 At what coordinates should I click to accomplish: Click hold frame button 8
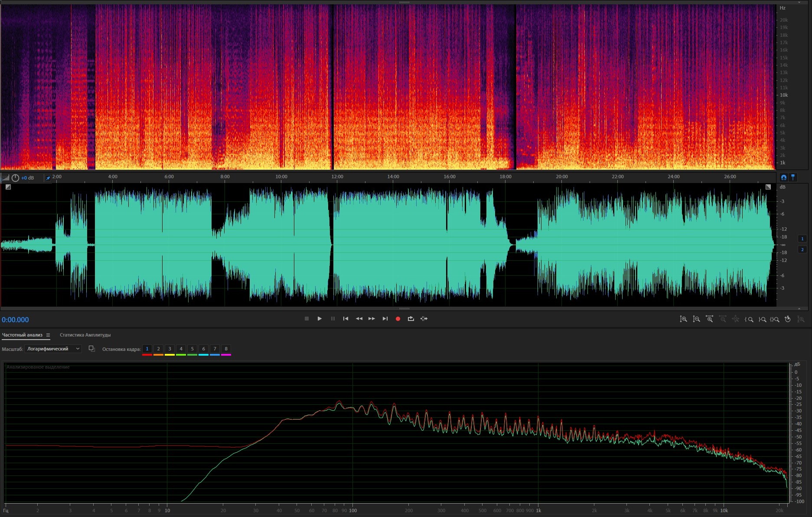pos(226,349)
